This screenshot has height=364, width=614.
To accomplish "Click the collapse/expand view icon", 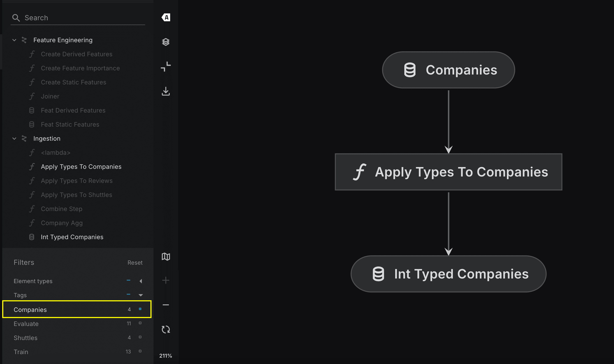I will pyautogui.click(x=166, y=66).
